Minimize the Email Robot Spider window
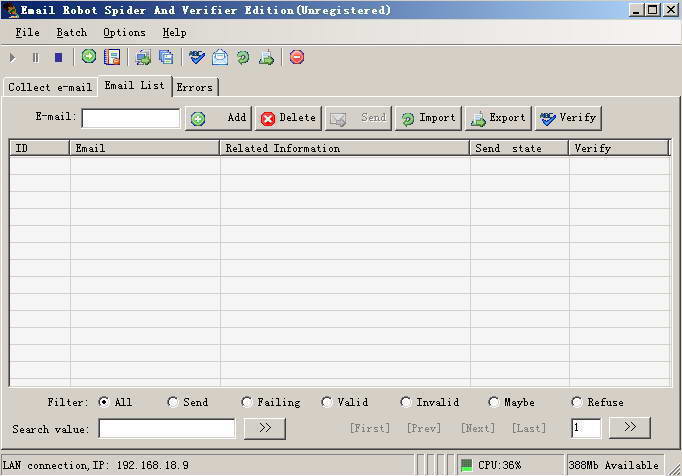 (x=636, y=10)
